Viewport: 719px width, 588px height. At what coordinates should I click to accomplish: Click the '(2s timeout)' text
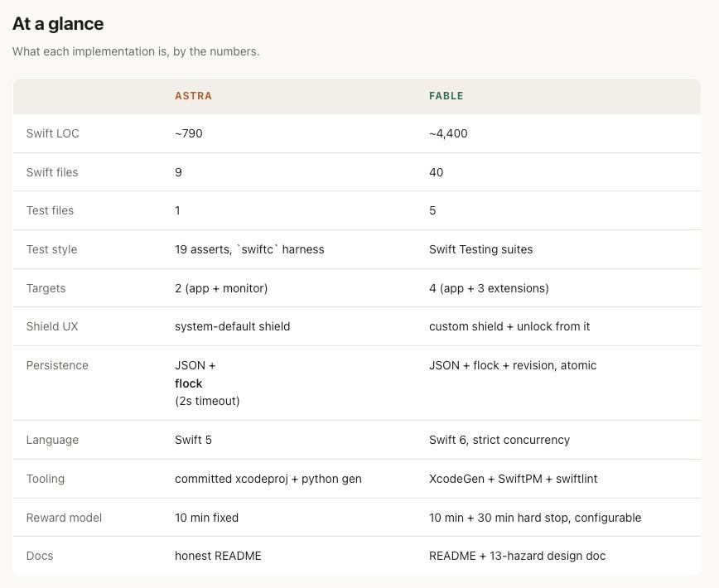click(207, 401)
